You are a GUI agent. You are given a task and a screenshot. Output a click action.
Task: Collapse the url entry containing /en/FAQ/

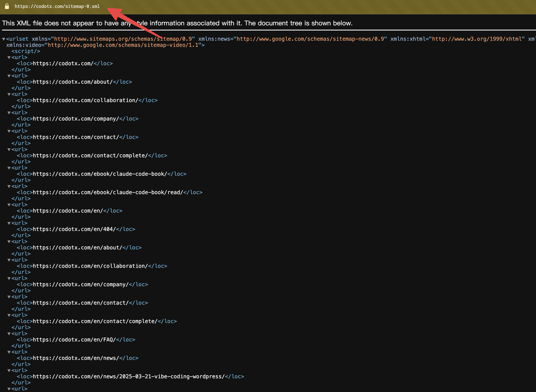pyautogui.click(x=9, y=333)
